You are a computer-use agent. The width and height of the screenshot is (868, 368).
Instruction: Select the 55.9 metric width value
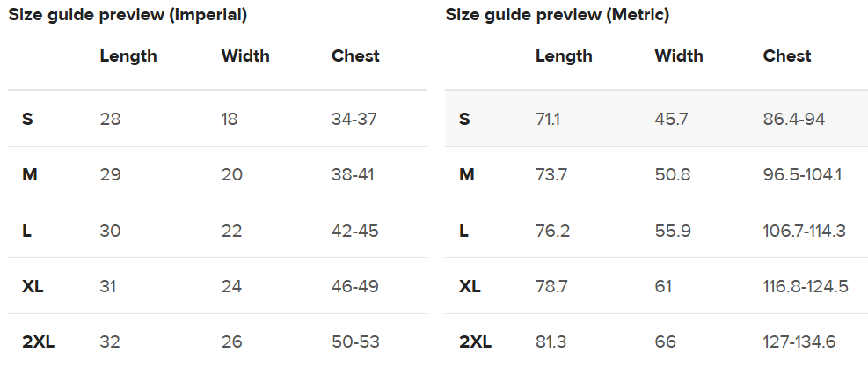click(x=671, y=231)
